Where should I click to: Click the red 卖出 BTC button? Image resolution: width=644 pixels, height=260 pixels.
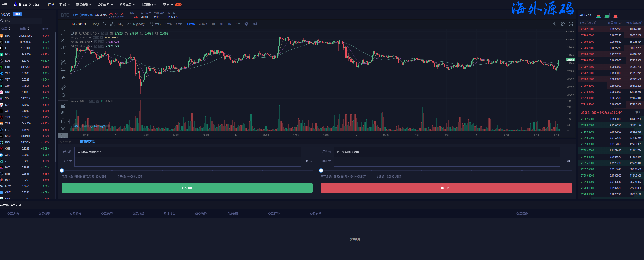[x=446, y=188]
